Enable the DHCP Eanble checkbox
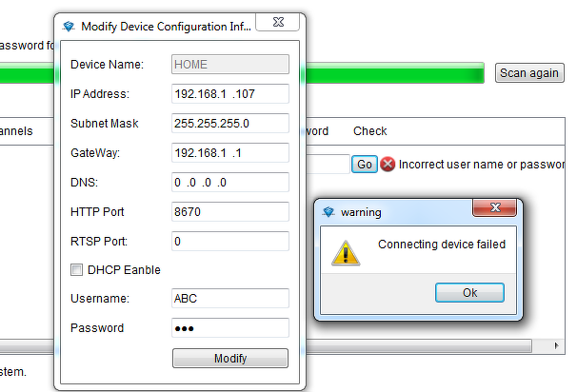577x392 pixels. (x=77, y=270)
